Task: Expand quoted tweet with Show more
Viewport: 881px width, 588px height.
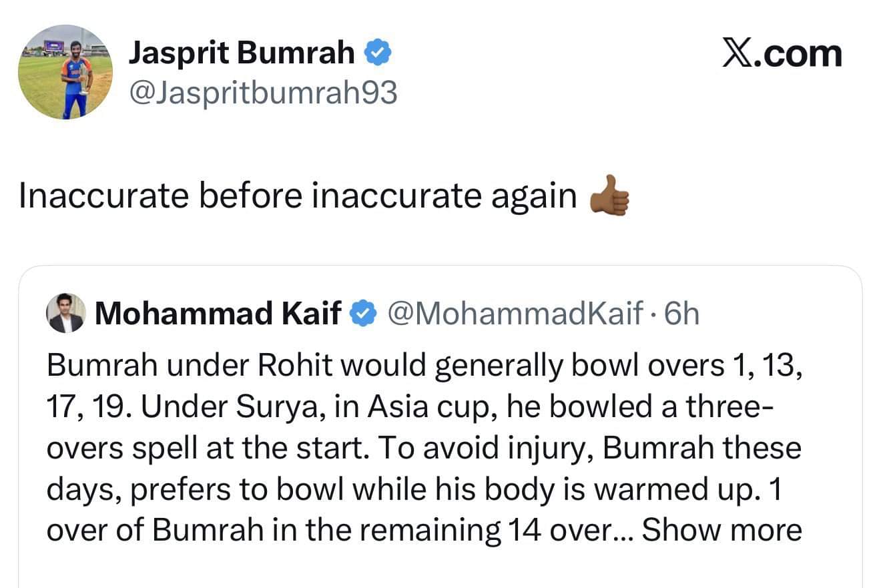Action: click(721, 529)
